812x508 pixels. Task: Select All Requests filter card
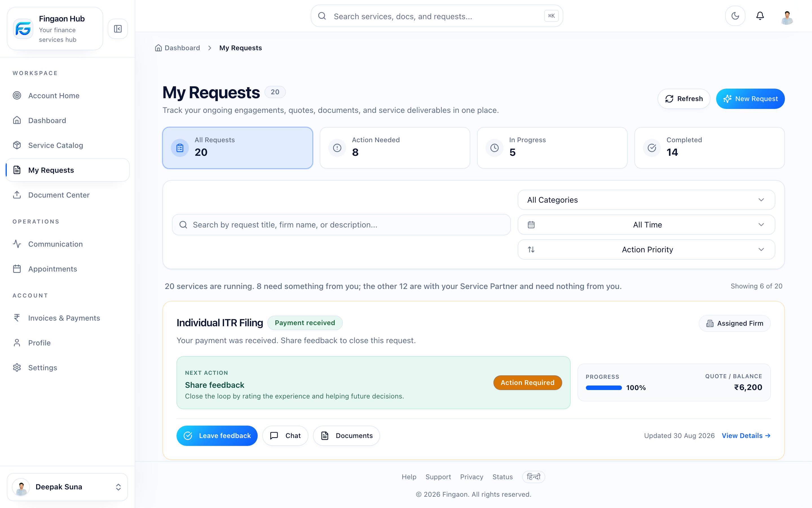click(238, 148)
